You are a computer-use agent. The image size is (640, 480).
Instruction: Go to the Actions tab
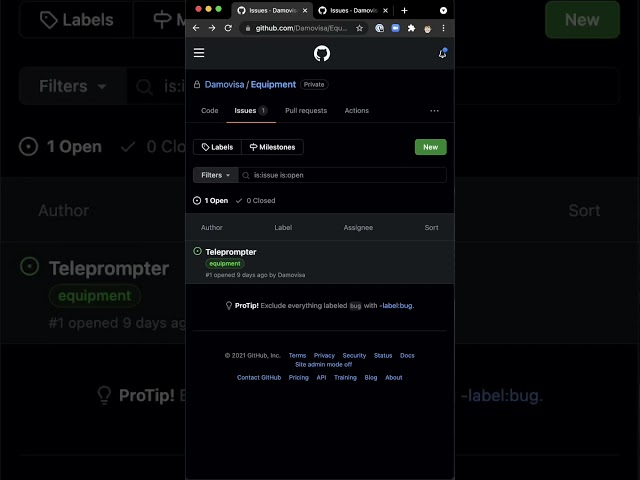point(356,111)
